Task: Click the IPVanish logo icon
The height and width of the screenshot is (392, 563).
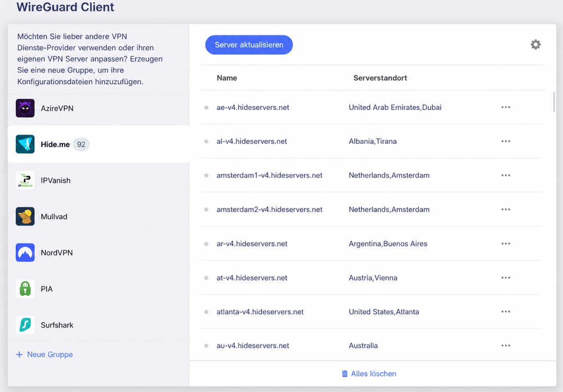Action: 25,180
